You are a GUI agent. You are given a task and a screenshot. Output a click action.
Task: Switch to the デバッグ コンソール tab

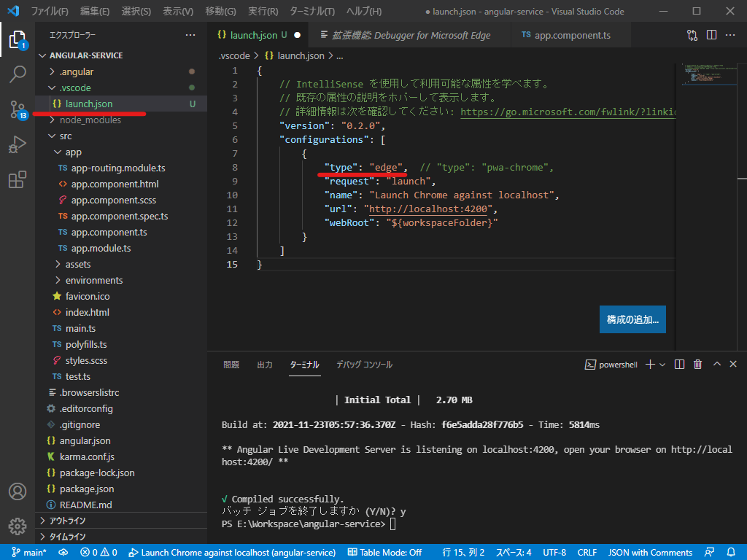point(365,365)
